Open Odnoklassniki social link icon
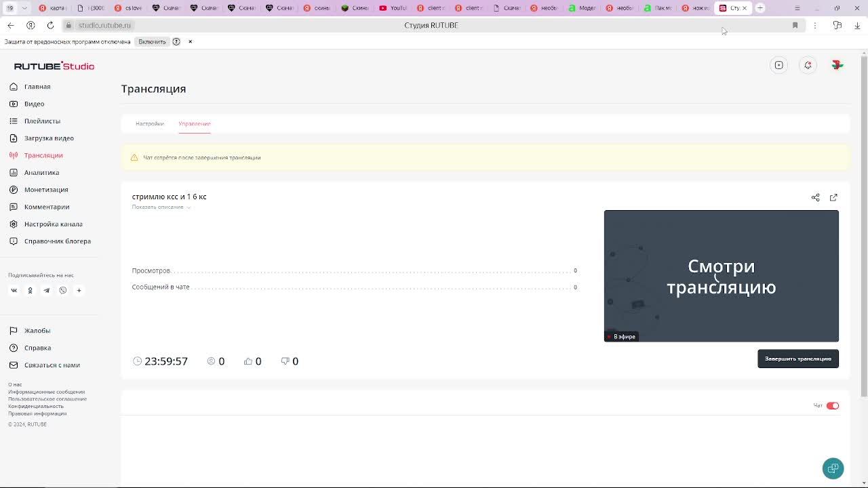 (30, 290)
